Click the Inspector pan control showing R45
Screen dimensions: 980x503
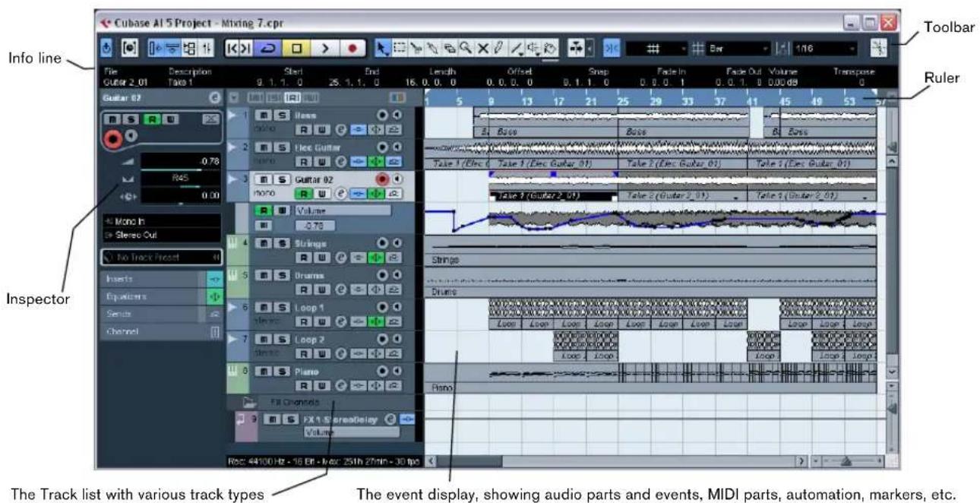(x=181, y=178)
